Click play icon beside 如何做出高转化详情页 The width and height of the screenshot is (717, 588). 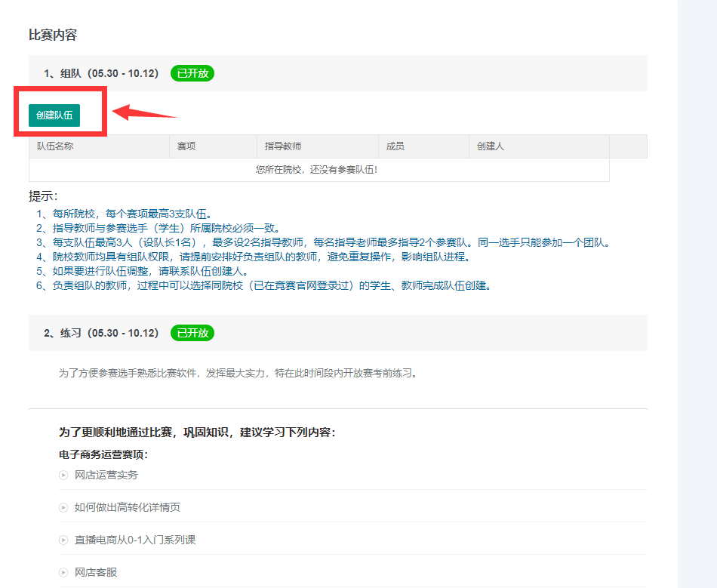tap(63, 507)
